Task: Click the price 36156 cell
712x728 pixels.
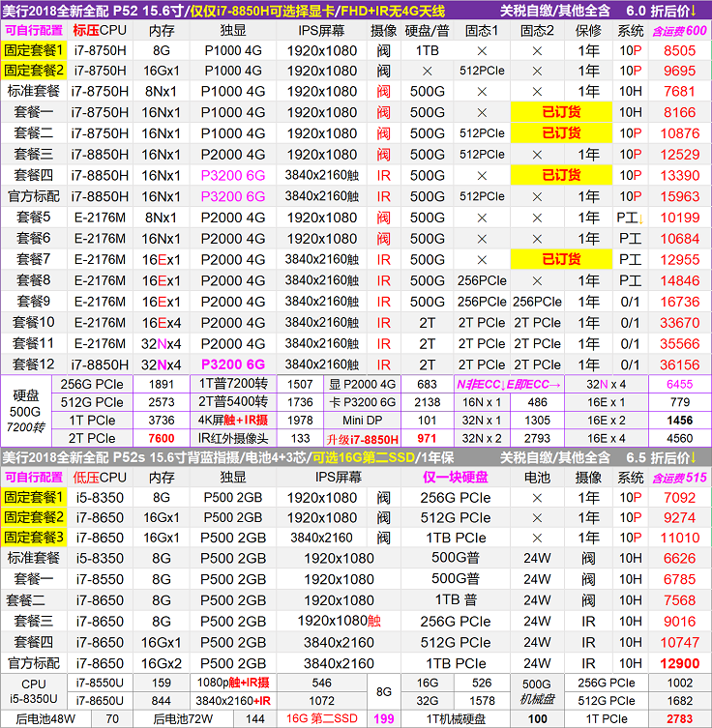Action: coord(679,365)
